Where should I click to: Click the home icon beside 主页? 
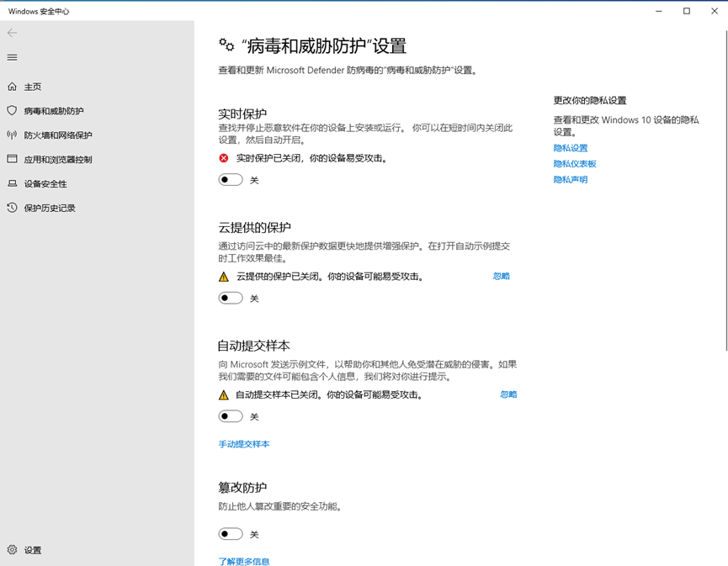12,87
